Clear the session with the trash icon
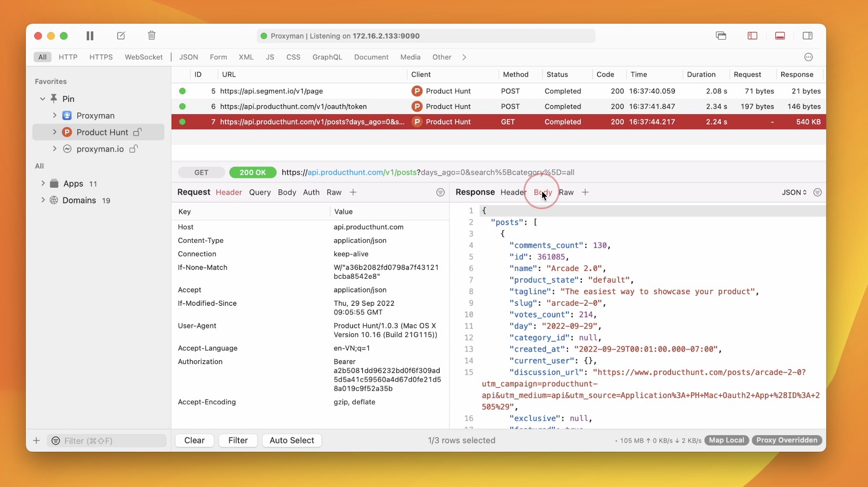Screen dimensions: 868x487 click(x=152, y=36)
